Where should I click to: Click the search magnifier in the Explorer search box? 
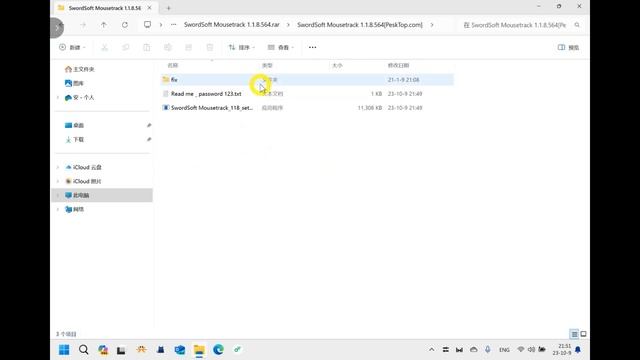click(577, 25)
